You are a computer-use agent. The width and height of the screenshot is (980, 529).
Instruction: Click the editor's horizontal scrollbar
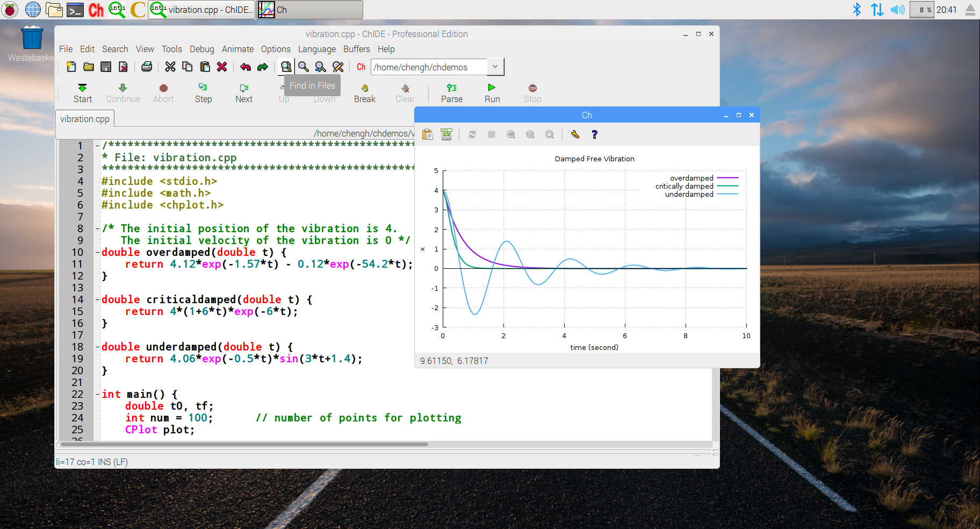click(244, 444)
